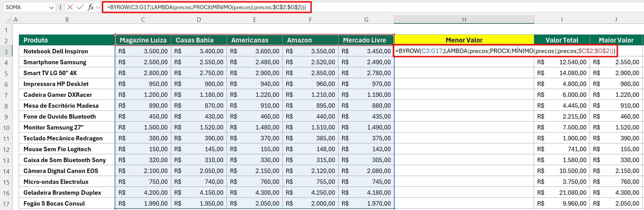The height and width of the screenshot is (210, 644).
Task: Click Amazon price 2.120,00 for Câmera
Action: point(310,171)
